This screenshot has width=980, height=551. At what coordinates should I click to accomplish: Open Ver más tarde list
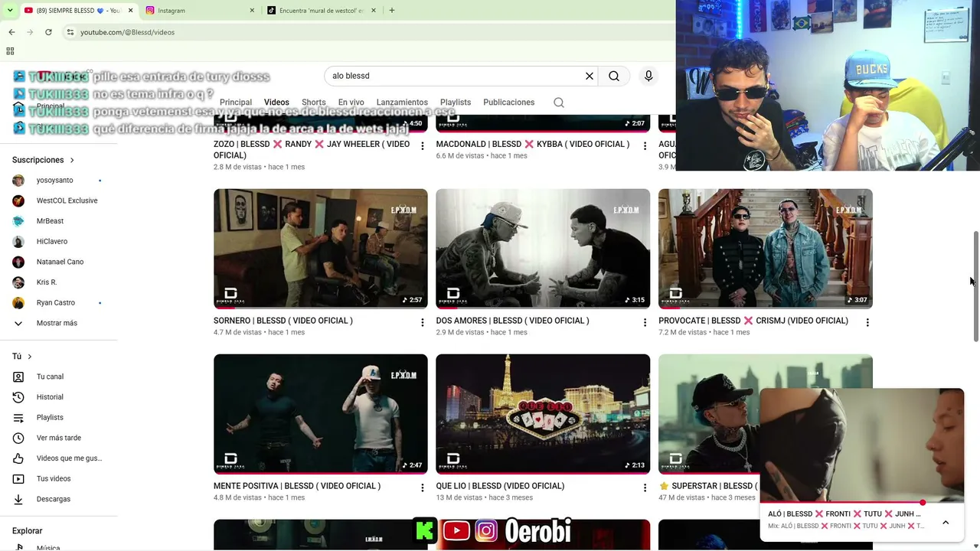pos(58,438)
